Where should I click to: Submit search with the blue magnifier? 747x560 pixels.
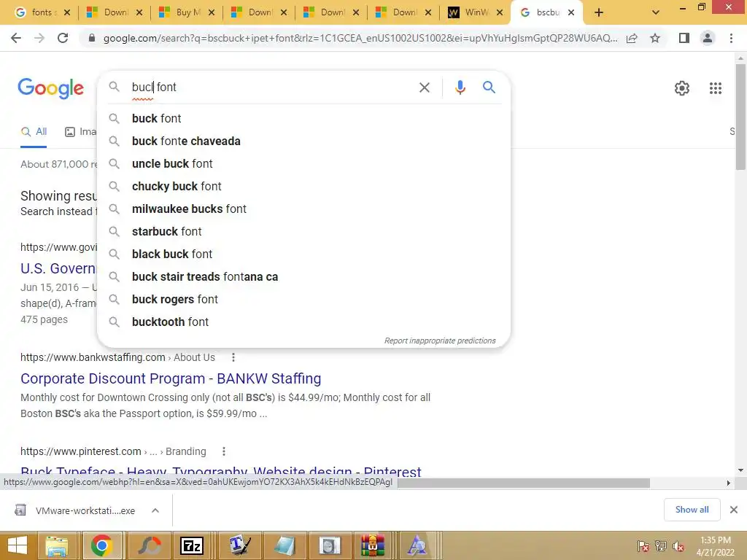489,87
